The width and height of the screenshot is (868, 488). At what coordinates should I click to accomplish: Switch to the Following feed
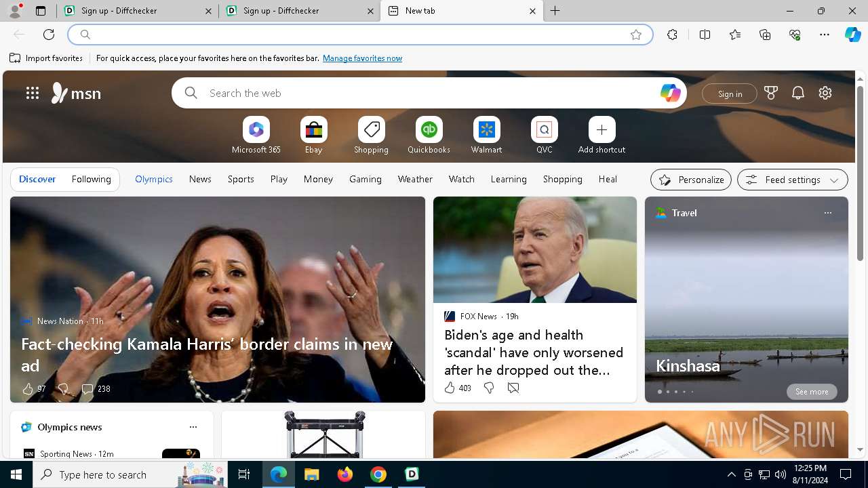click(x=92, y=179)
